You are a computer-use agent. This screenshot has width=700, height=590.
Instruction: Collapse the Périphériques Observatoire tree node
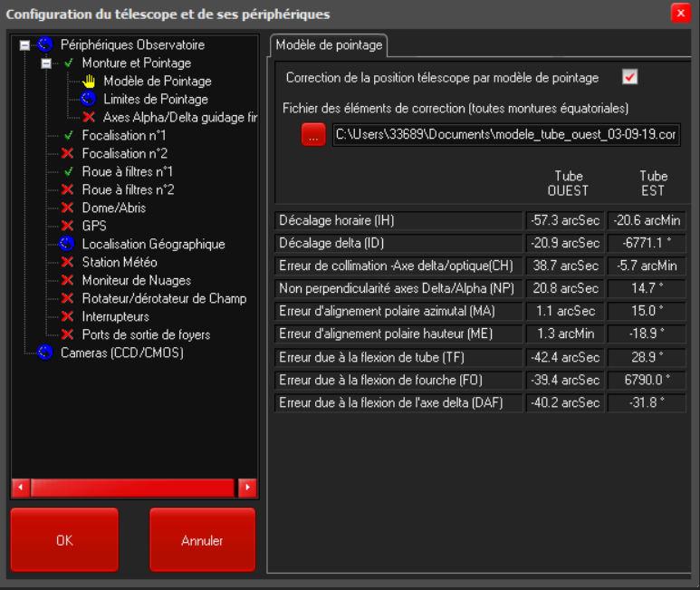(24, 45)
